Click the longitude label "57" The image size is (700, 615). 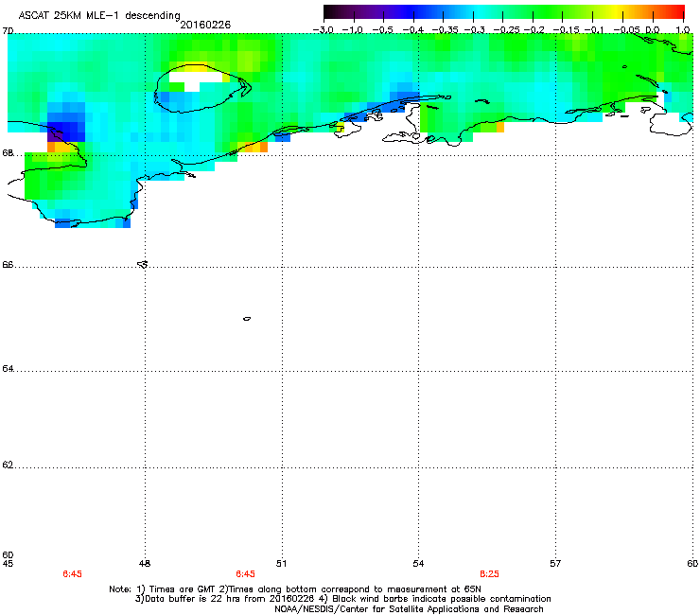(x=555, y=564)
